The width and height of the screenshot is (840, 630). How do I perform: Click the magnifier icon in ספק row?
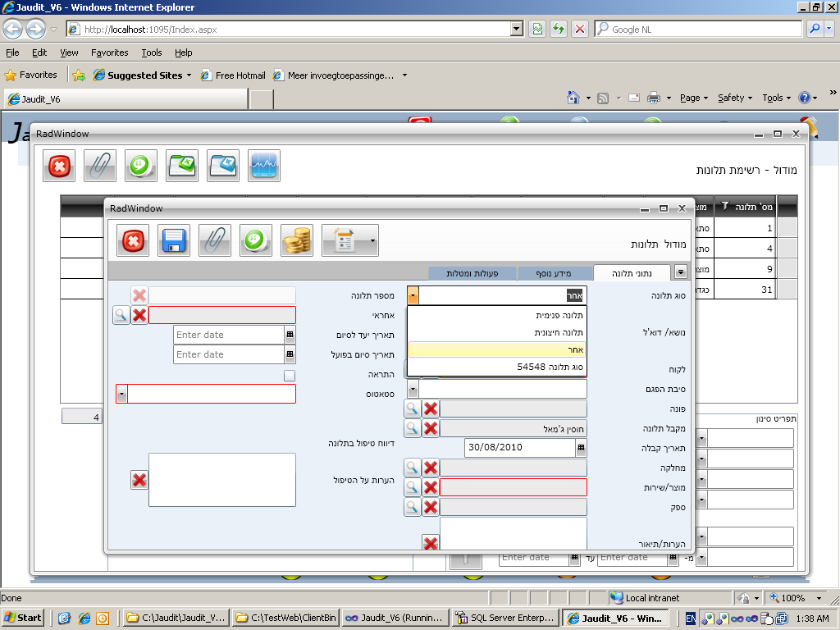[x=413, y=507]
